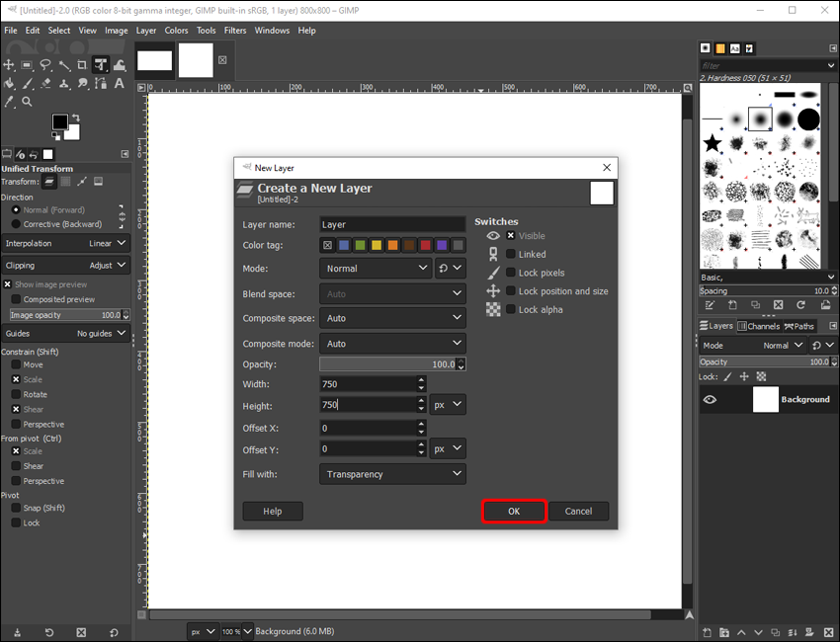
Task: Click the black foreground color swatch
Action: (x=59, y=121)
